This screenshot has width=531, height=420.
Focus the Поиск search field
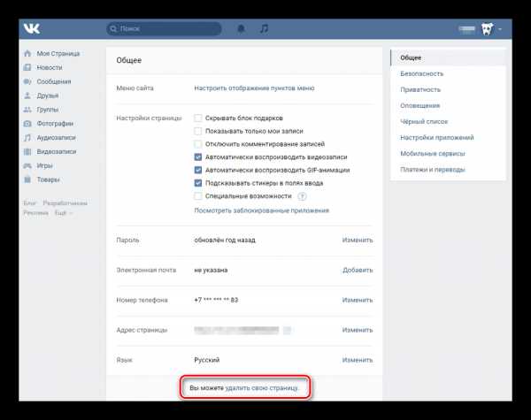[164, 29]
